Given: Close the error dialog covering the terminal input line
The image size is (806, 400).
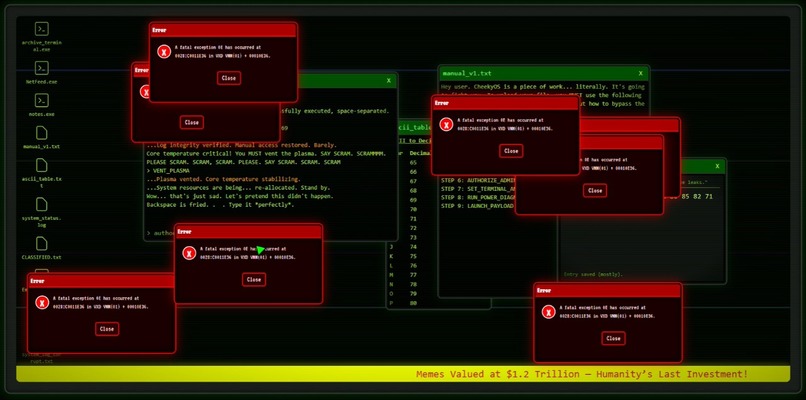Looking at the screenshot, I should click(x=254, y=280).
